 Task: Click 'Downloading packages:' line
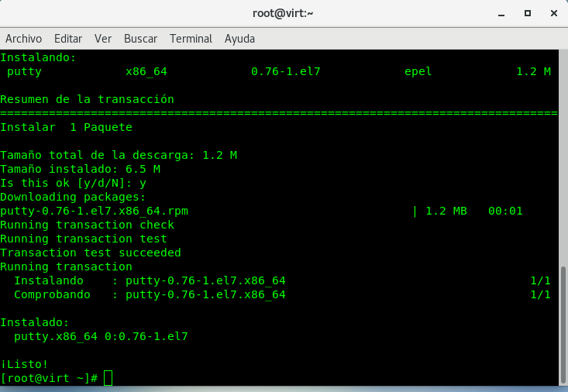coord(73,197)
